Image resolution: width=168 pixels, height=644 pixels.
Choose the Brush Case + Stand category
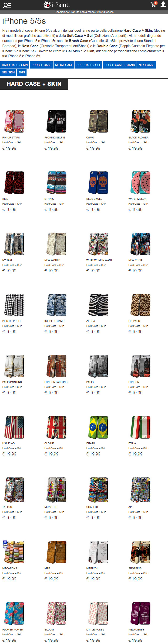pyautogui.click(x=120, y=65)
